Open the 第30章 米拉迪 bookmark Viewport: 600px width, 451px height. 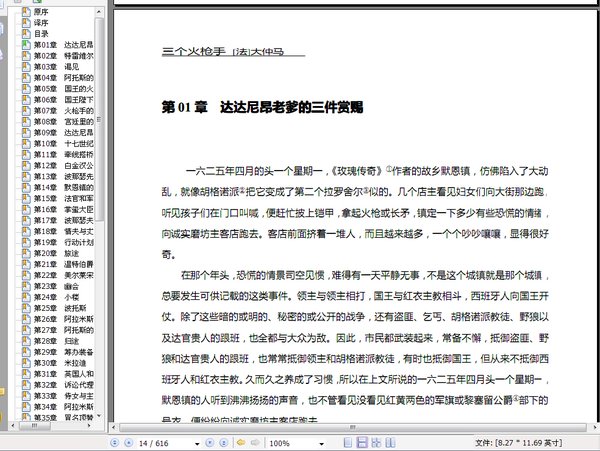coord(60,363)
